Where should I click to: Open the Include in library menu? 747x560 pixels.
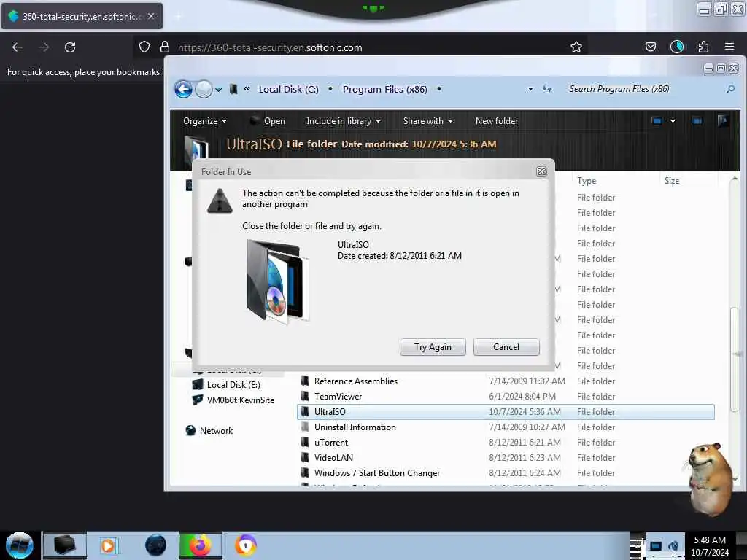pos(344,121)
